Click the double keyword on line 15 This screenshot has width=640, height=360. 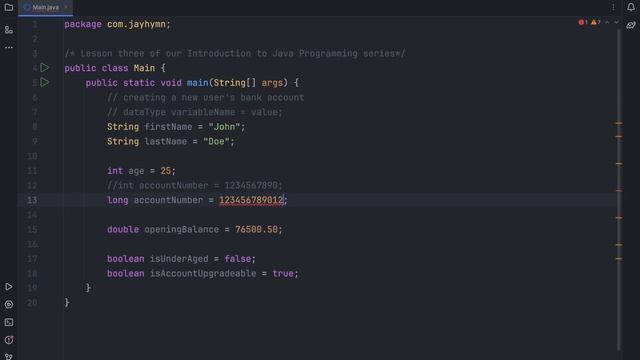click(123, 229)
